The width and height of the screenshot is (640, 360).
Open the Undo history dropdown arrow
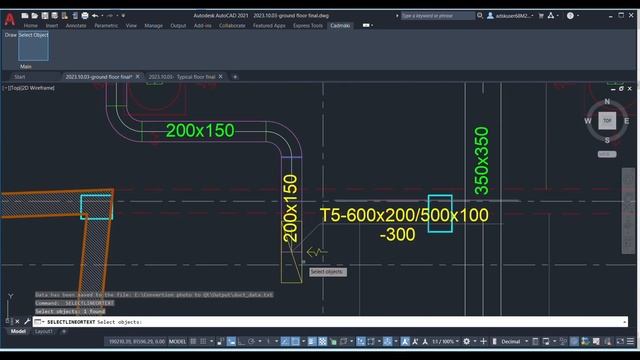[x=102, y=16]
